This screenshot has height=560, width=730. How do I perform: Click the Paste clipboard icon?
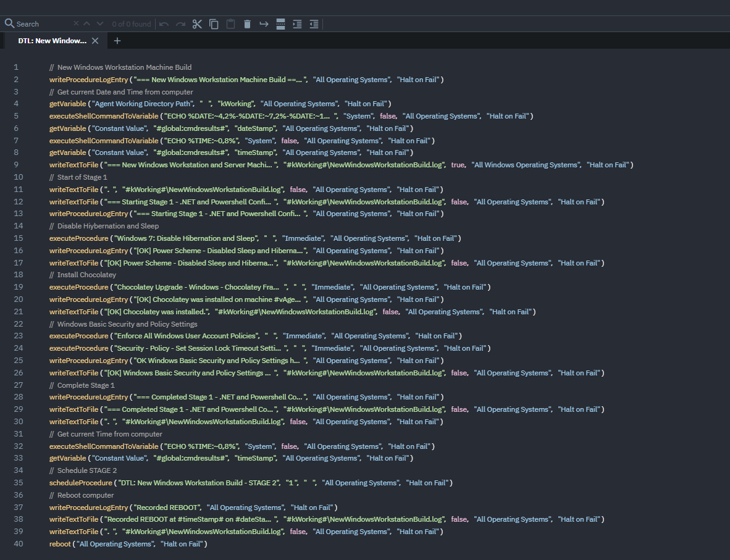230,24
